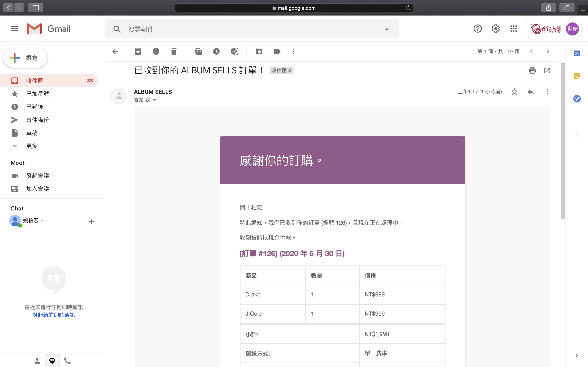
Task: Click the 撰寫 compose button
Action: click(26, 58)
